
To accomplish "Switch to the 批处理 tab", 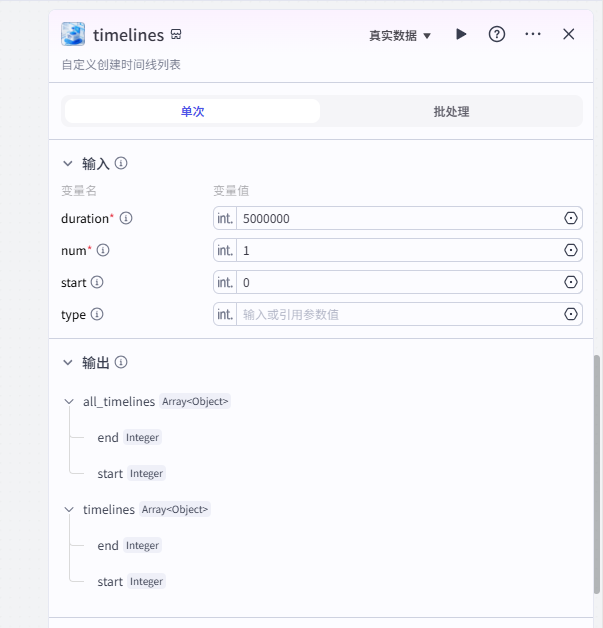I will tap(451, 111).
